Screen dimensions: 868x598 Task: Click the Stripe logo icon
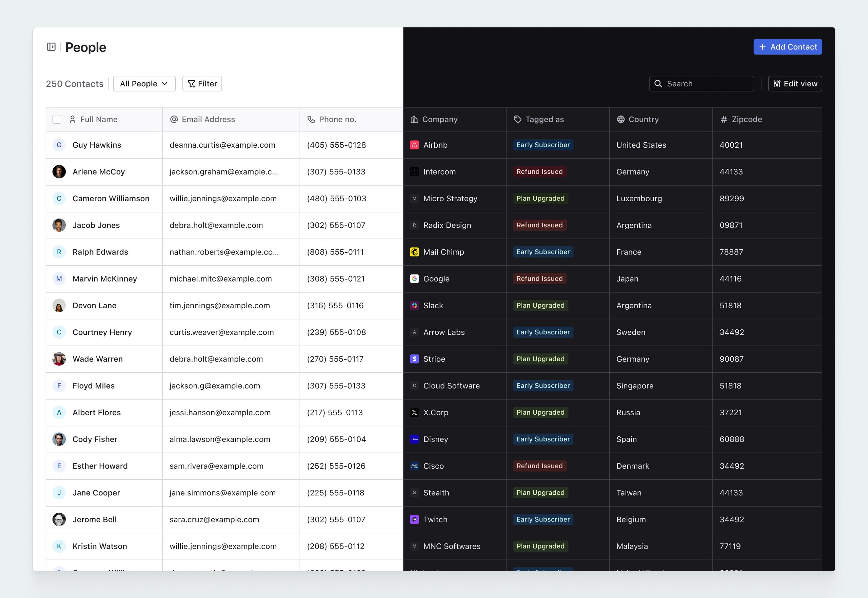pyautogui.click(x=414, y=359)
